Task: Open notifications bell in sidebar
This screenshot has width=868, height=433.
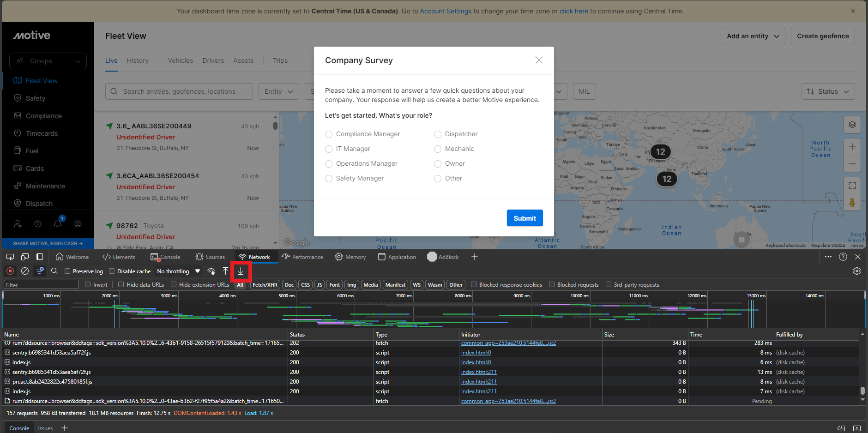Action: pyautogui.click(x=58, y=224)
